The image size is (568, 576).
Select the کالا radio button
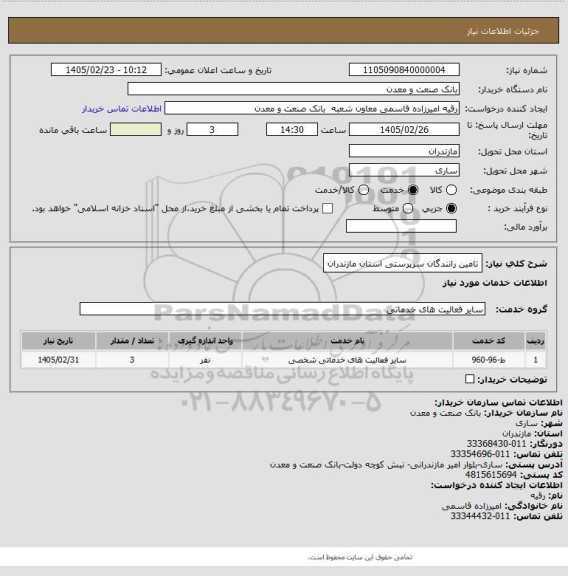(451, 190)
